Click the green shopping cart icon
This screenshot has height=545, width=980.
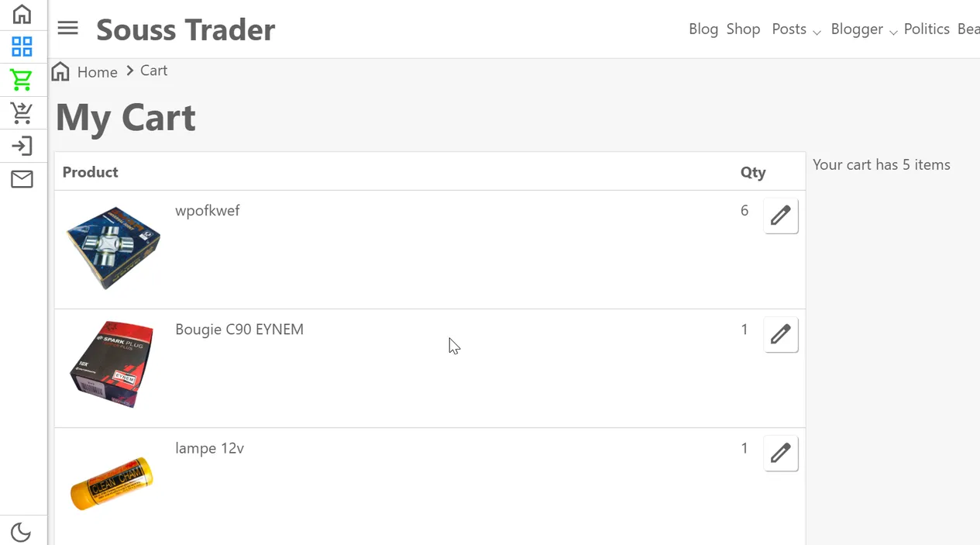pyautogui.click(x=22, y=80)
